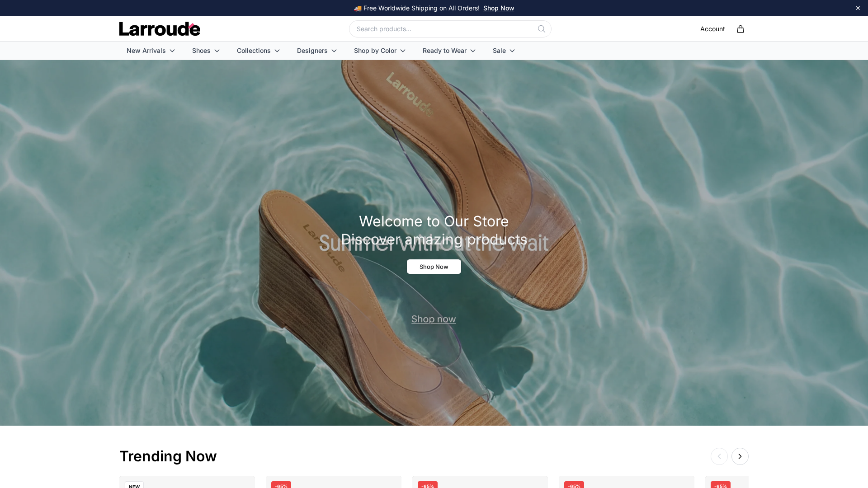Open Shop by Color menu

379,51
